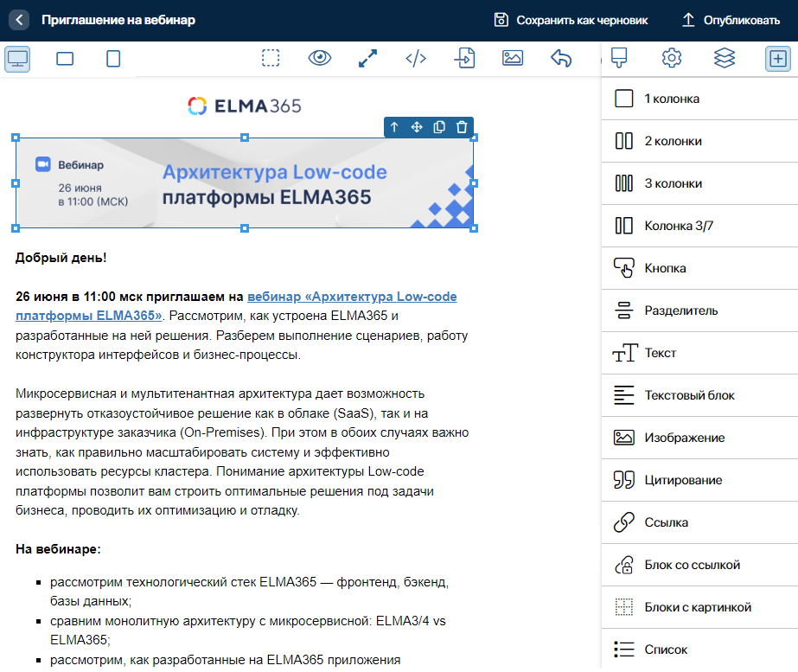This screenshot has width=798, height=672.
Task: Switch to mobile portrait preview
Action: click(113, 59)
